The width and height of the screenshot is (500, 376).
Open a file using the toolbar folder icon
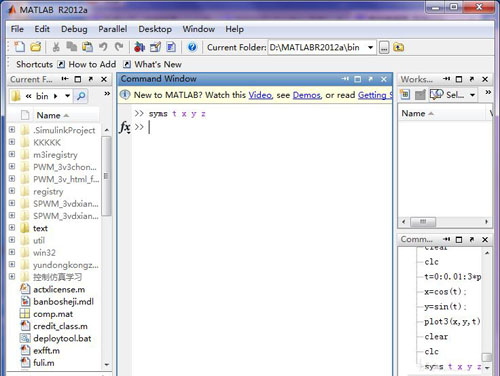click(36, 47)
